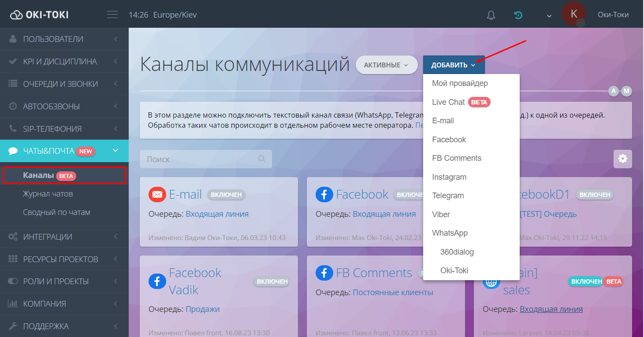Screen dimensions: 644x337
Task: Toggle the hamburger sidebar menu
Action: coord(112,15)
